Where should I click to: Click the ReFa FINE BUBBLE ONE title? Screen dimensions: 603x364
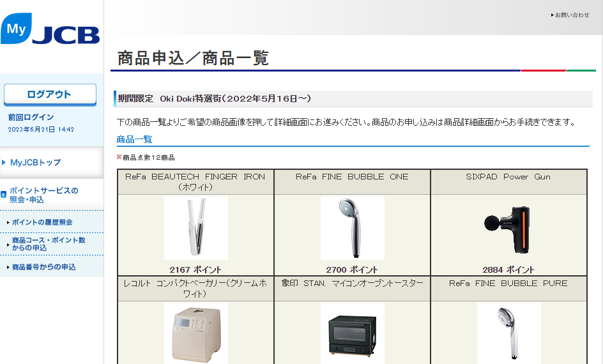(x=352, y=177)
